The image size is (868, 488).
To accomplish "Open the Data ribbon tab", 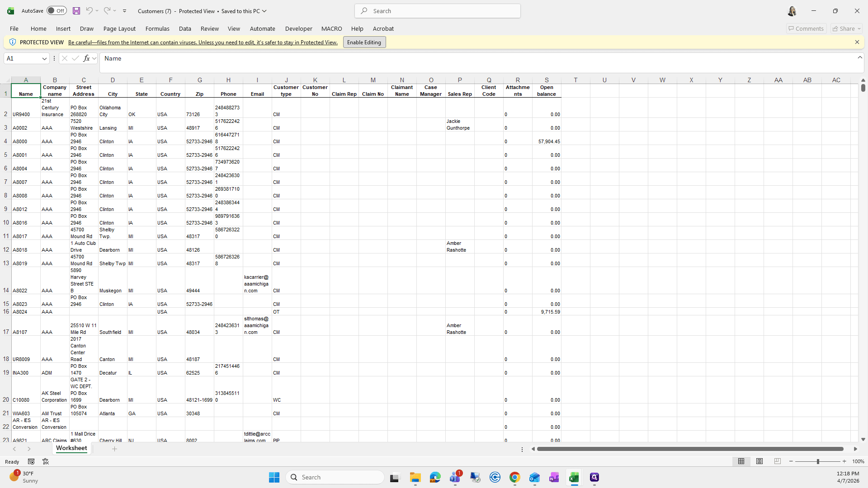I will coord(185,28).
